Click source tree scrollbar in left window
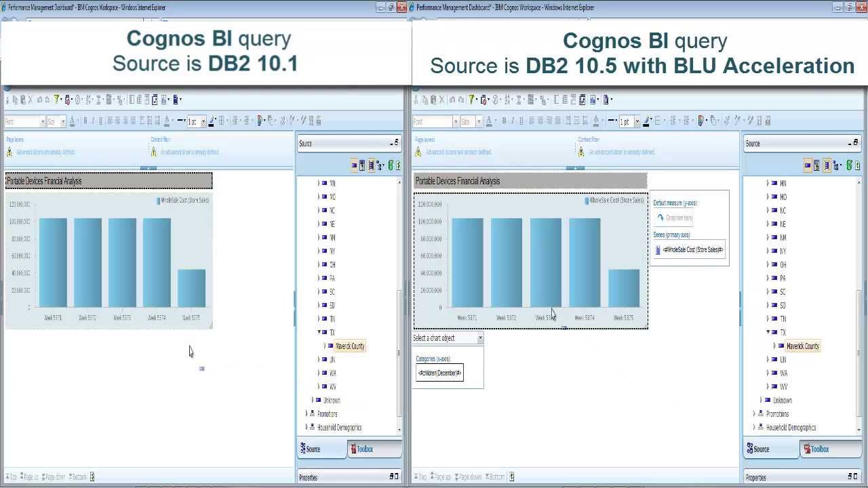Viewport: 868px width, 488px height. point(399,352)
